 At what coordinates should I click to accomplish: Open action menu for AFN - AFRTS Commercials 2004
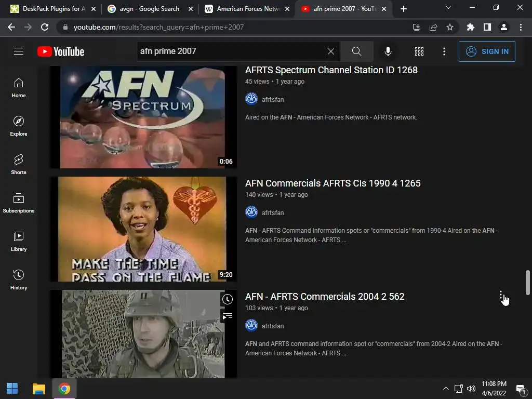coord(501,296)
